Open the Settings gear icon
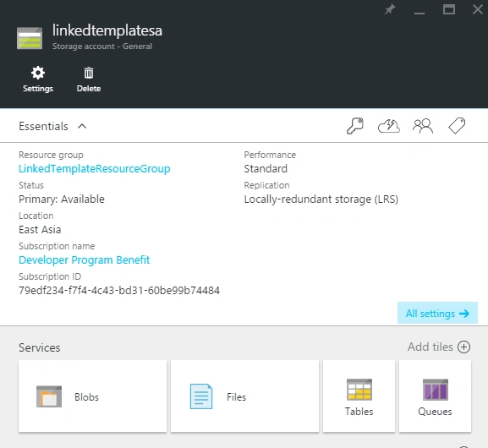The width and height of the screenshot is (488, 448). pyautogui.click(x=38, y=73)
